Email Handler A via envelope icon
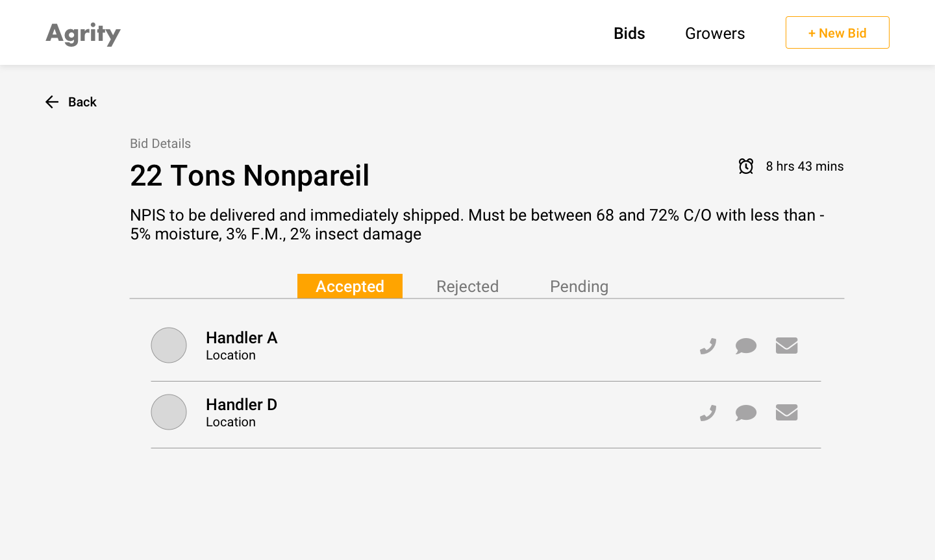Viewport: 935px width, 560px height. [x=786, y=346]
